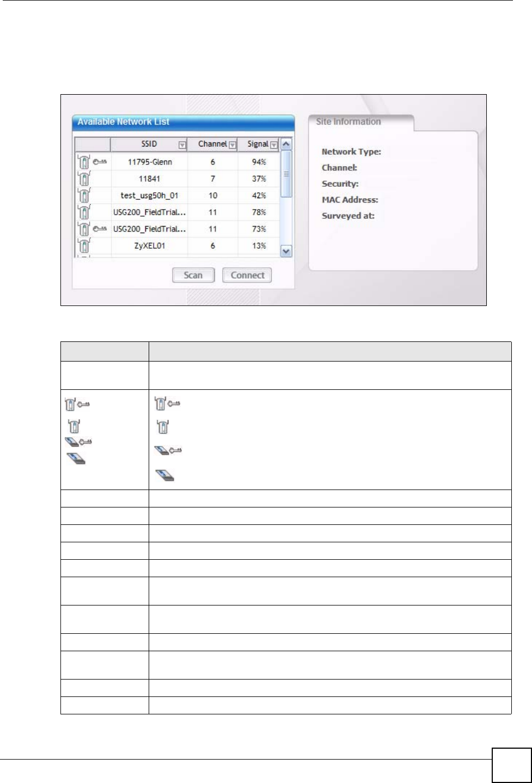532x783 pixels.
Task: Click the SSID column header
Action: pyautogui.click(x=149, y=144)
